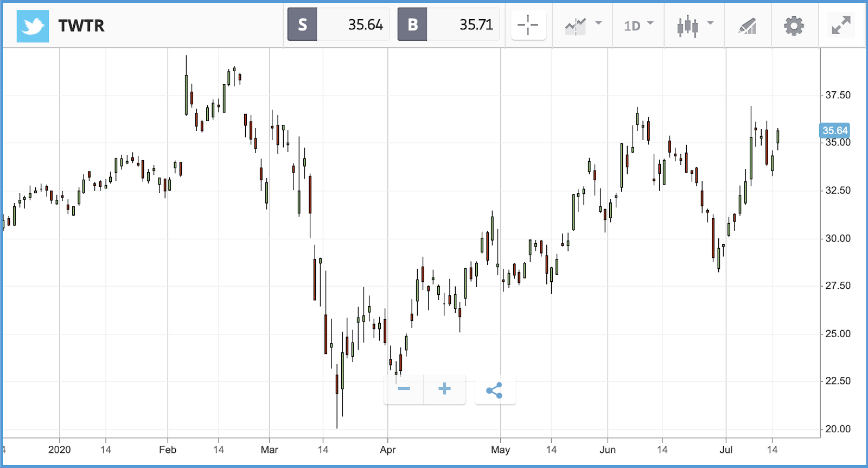Expand the 1D timeframe dropdown
The width and height of the screenshot is (868, 468).
[x=639, y=26]
